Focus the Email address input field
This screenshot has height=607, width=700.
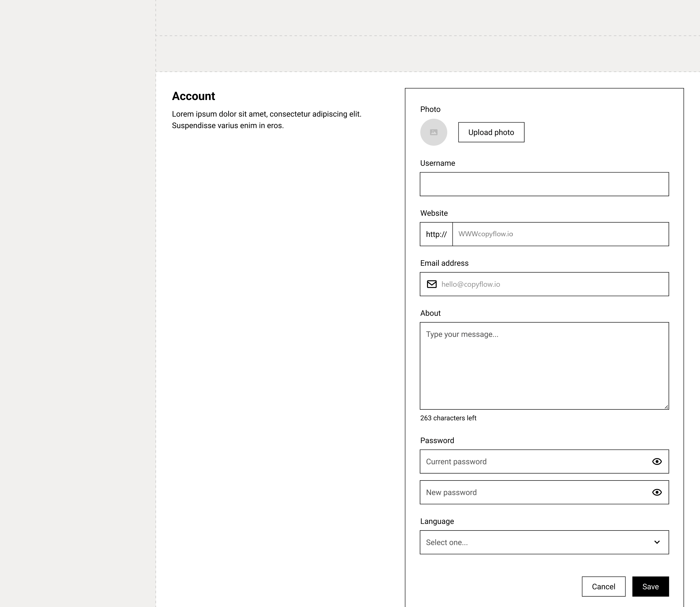coord(544,284)
